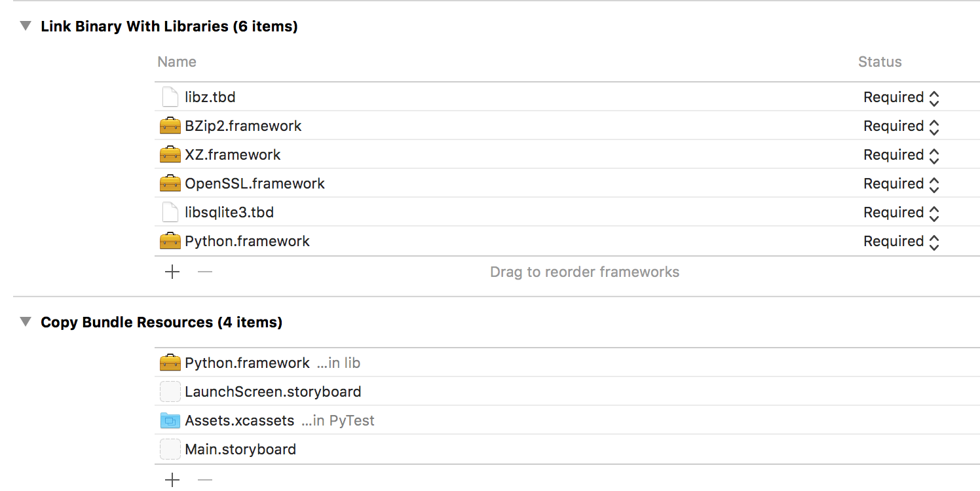Click Python.framework icon in Copy Bundle Resources
The image size is (980, 491).
(170, 363)
